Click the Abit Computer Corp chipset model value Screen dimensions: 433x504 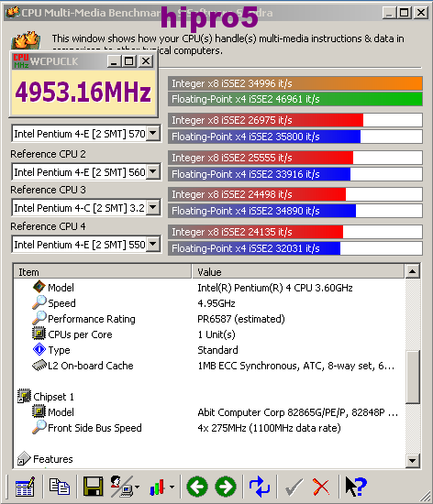[x=297, y=412]
